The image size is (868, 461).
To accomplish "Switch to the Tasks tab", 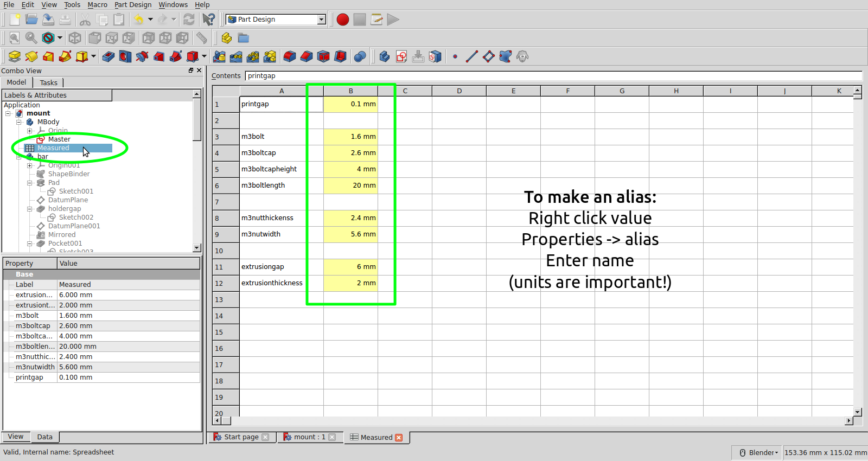I will (48, 82).
